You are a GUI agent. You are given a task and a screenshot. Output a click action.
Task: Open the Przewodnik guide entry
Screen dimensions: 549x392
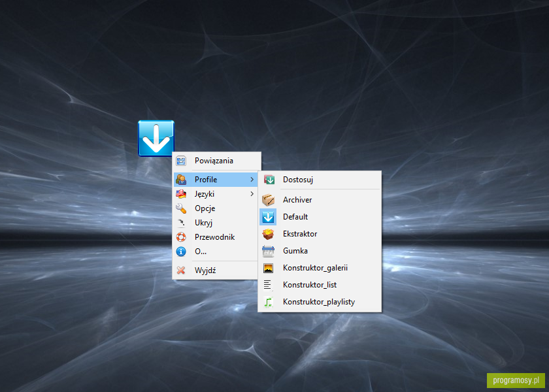[x=216, y=237]
